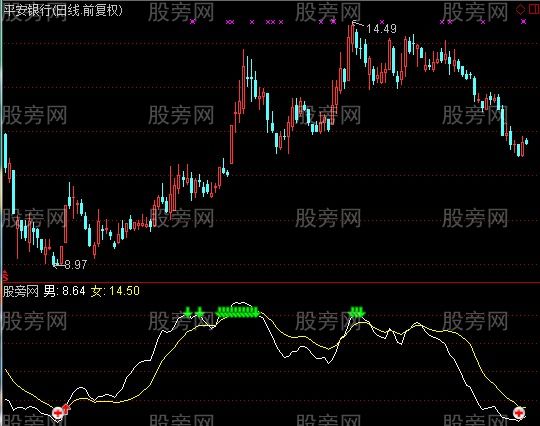Click the red window-layout square icon
This screenshot has width=540, height=426.
coord(534,10)
